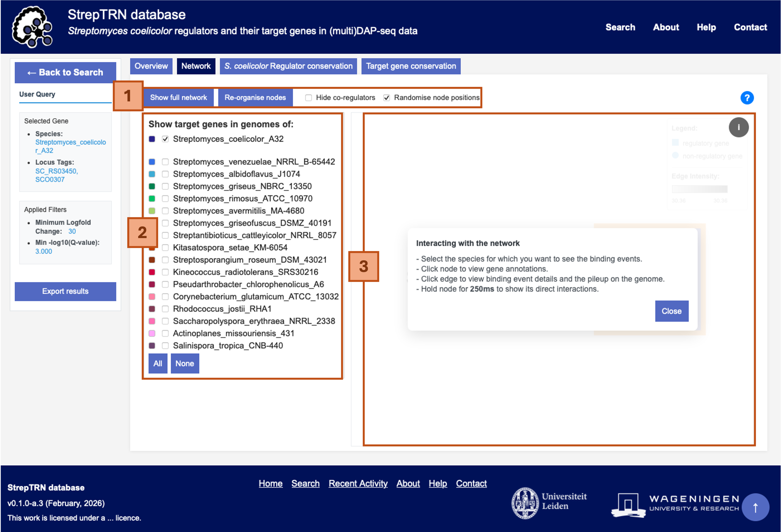Tick Kineococcus_radiotolerans_SRS30216 checkbox
This screenshot has width=781, height=532.
click(x=165, y=272)
